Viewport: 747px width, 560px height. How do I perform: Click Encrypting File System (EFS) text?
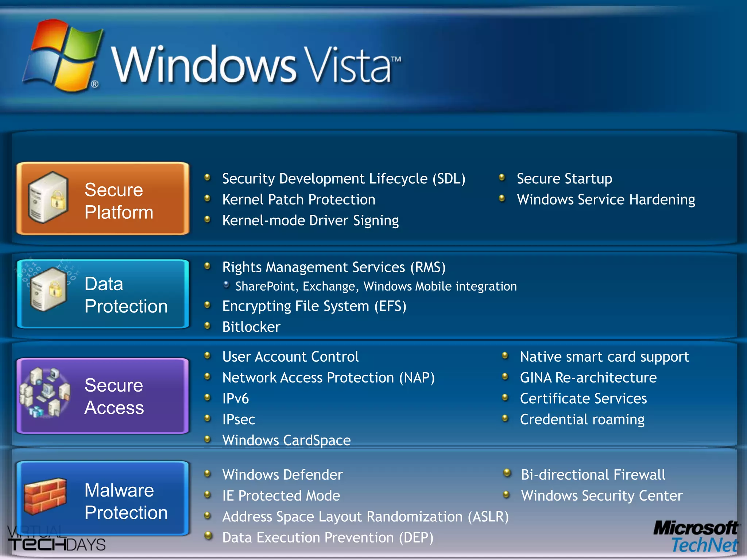pyautogui.click(x=314, y=307)
